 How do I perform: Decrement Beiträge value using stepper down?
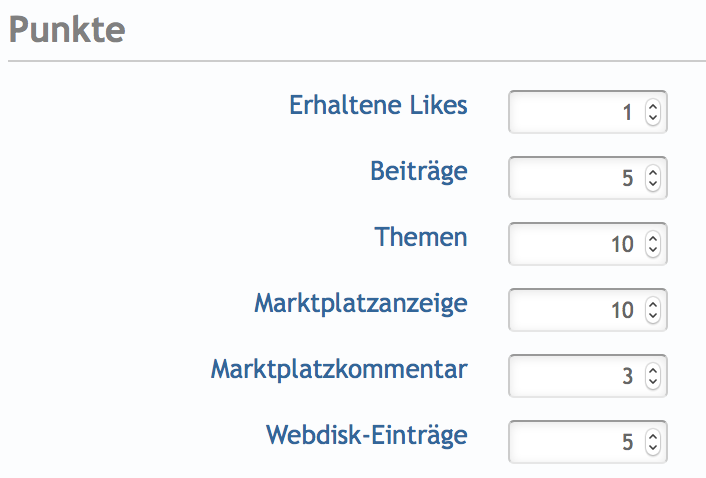(x=653, y=185)
